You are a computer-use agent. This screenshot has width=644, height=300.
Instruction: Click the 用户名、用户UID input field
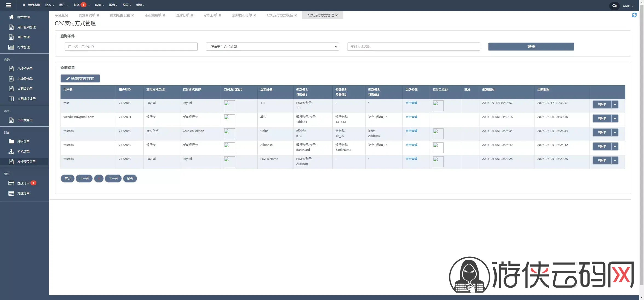tap(131, 47)
